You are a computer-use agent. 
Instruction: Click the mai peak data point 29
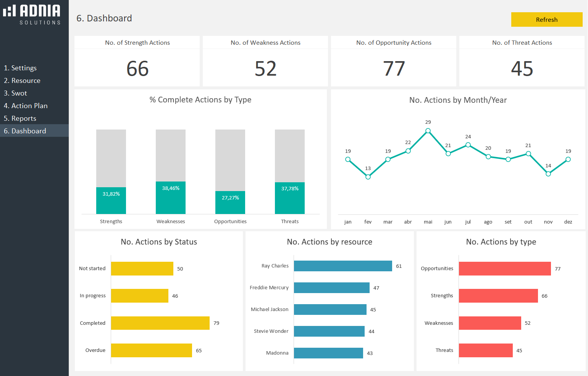pos(428,131)
